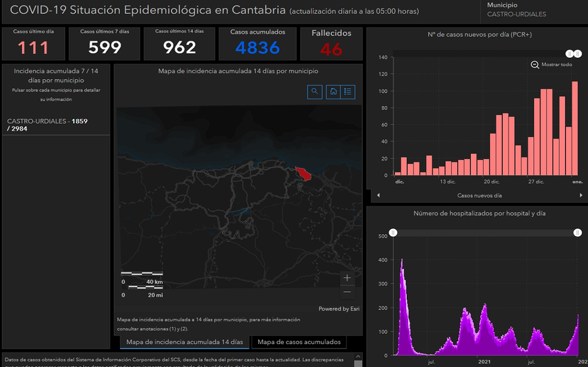
Task: Click 'Número de hospitalizados por hospital y día' title
Action: tap(479, 214)
